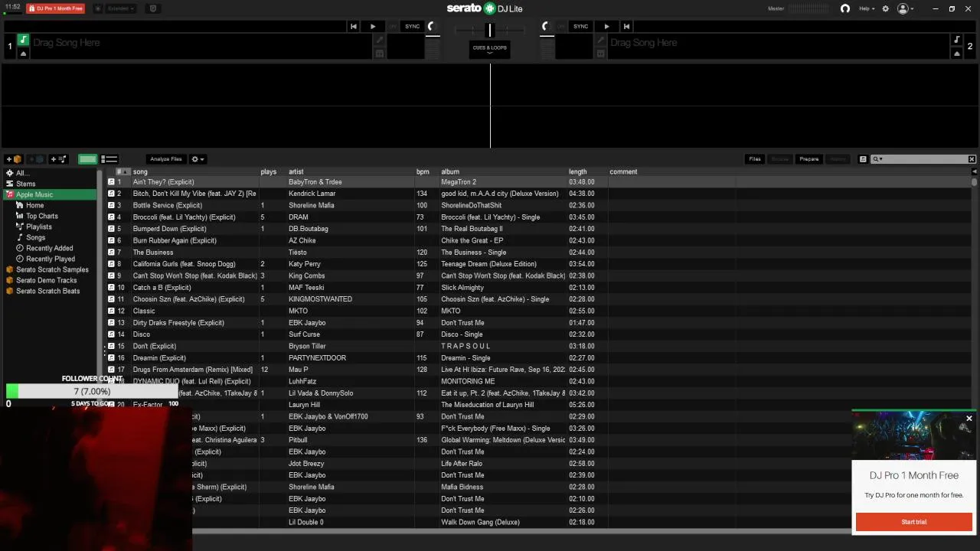
Task: Open Apple Music Home
Action: pos(35,205)
